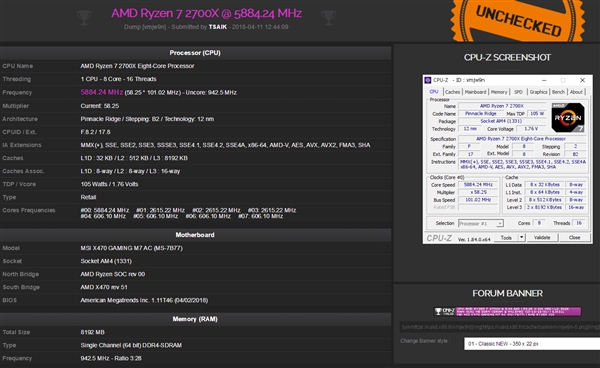The width and height of the screenshot is (600, 368).
Task: Click the '105 Watts / 1.76 Volts' value
Action: pos(109,184)
